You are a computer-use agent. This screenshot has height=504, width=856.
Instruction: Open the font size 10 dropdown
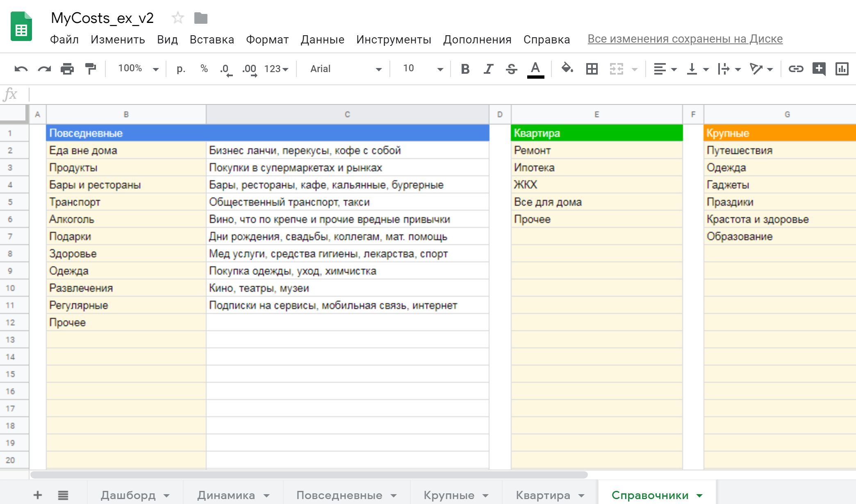[x=423, y=69]
